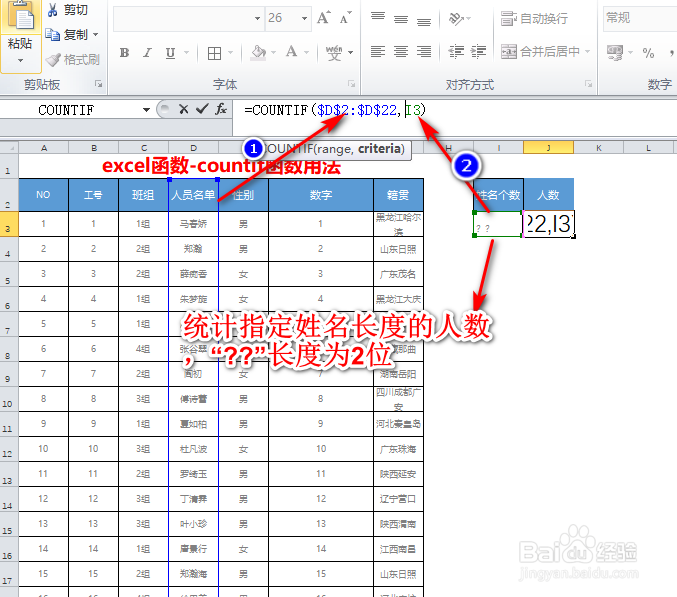This screenshot has height=597, width=677.
Task: Open the font size dropdown showing 26
Action: point(304,18)
